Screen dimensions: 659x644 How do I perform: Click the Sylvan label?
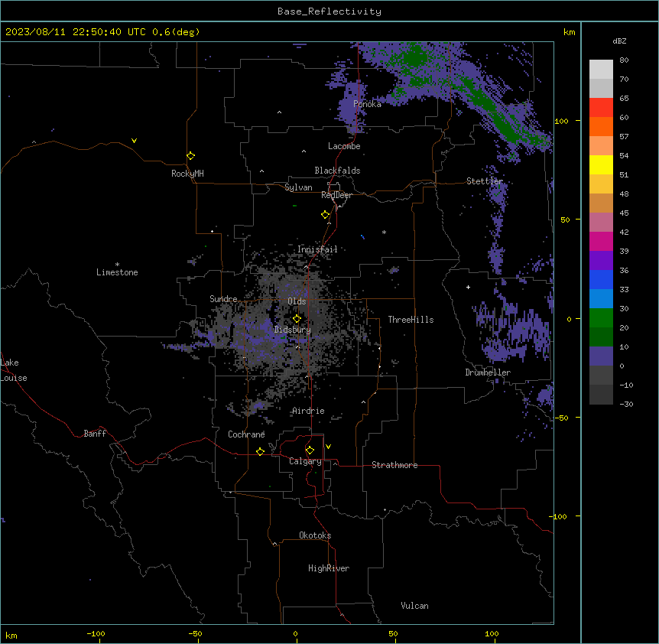pyautogui.click(x=298, y=187)
